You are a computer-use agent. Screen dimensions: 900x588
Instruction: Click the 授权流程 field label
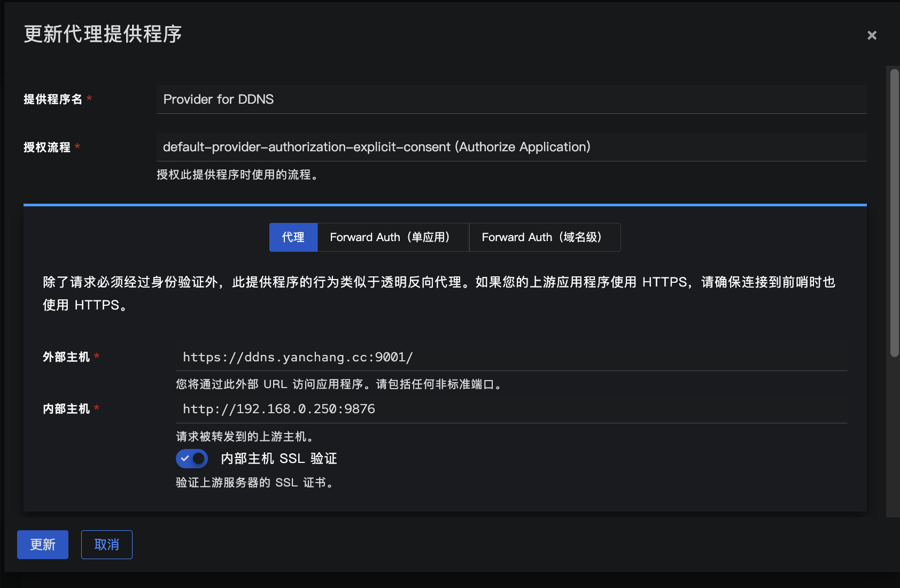click(x=47, y=148)
